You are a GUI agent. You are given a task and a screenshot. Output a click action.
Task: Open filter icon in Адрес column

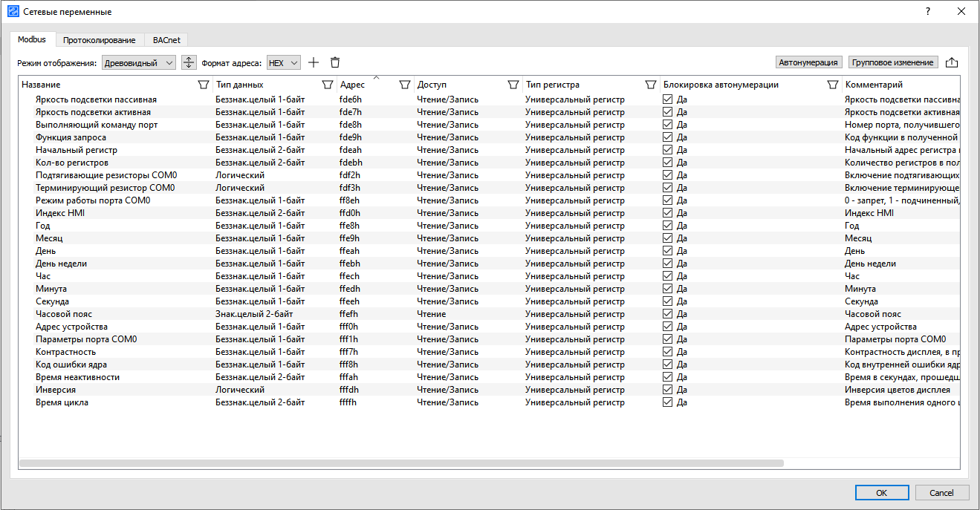pos(405,85)
